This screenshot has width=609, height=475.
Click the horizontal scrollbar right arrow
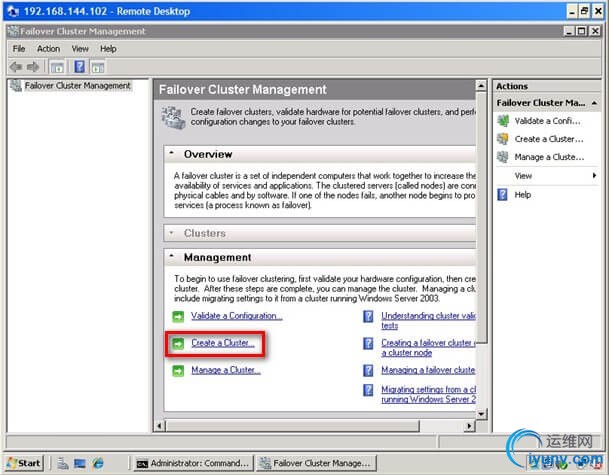pos(469,426)
